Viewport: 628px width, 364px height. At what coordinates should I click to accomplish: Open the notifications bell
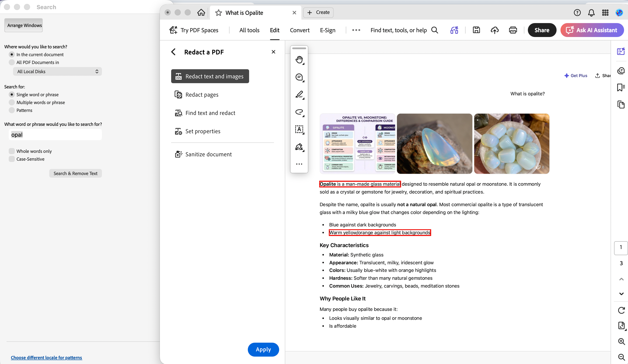click(591, 13)
